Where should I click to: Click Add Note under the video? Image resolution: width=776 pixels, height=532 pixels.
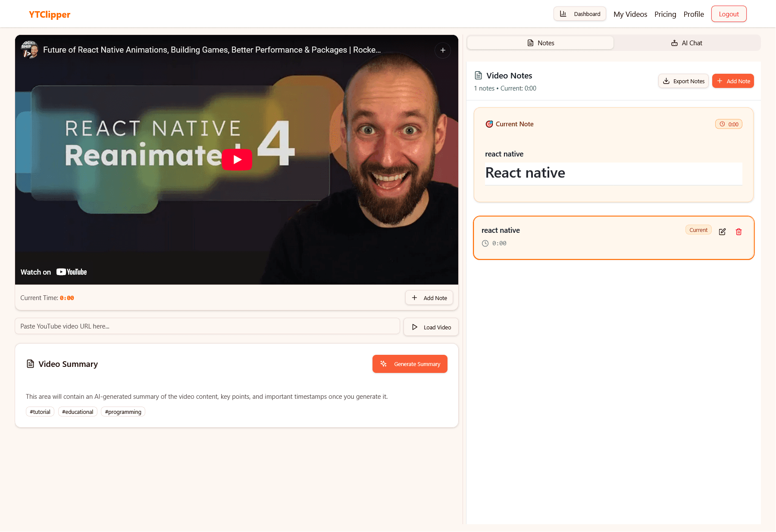tap(429, 298)
